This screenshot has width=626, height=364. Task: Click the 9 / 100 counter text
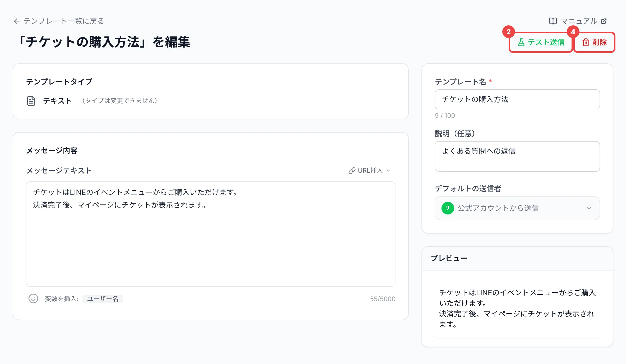445,116
